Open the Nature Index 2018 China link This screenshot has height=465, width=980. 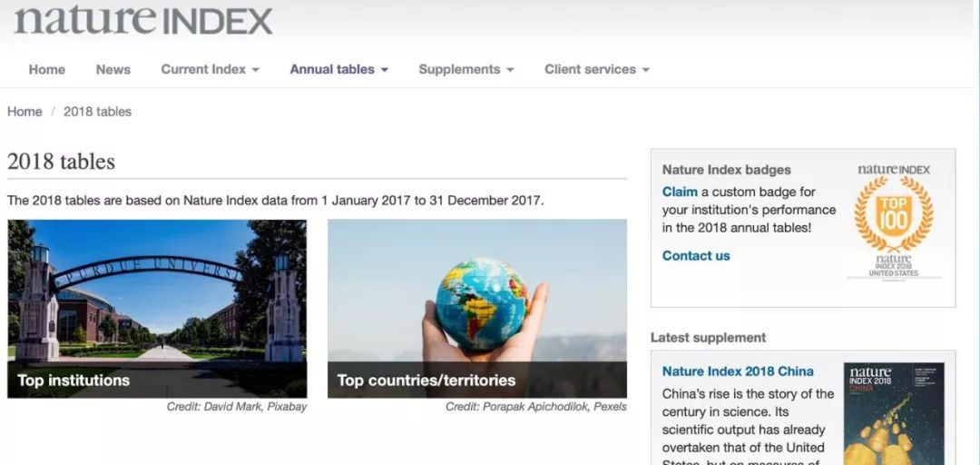tap(738, 371)
